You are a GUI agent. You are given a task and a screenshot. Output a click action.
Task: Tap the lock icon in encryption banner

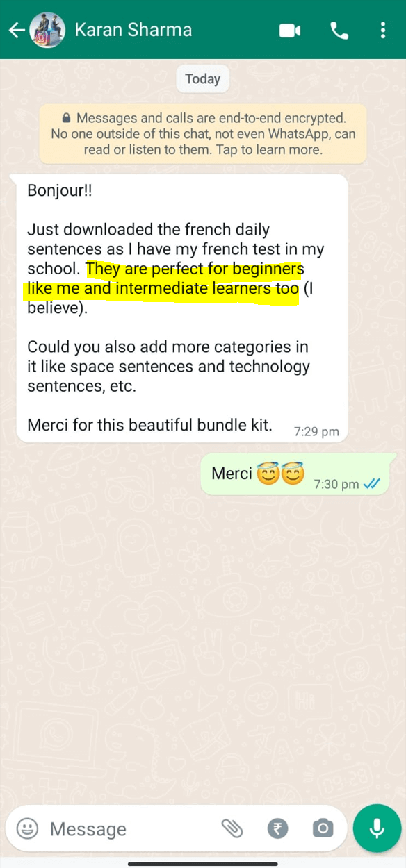[66, 118]
